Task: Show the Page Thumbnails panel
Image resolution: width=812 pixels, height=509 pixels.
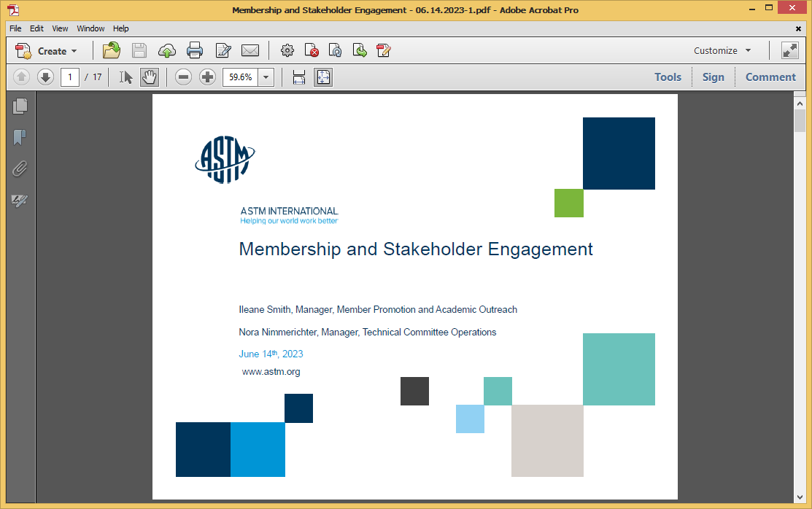Action: [x=20, y=106]
